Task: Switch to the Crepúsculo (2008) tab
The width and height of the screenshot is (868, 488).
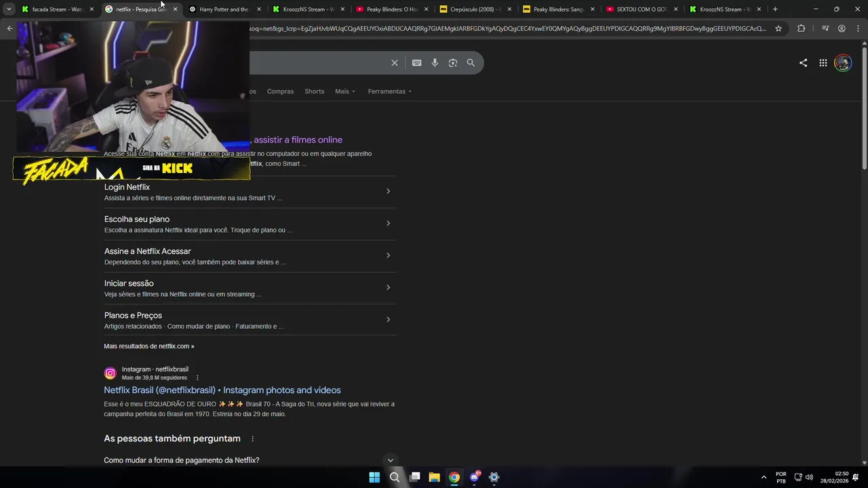Action: (475, 9)
